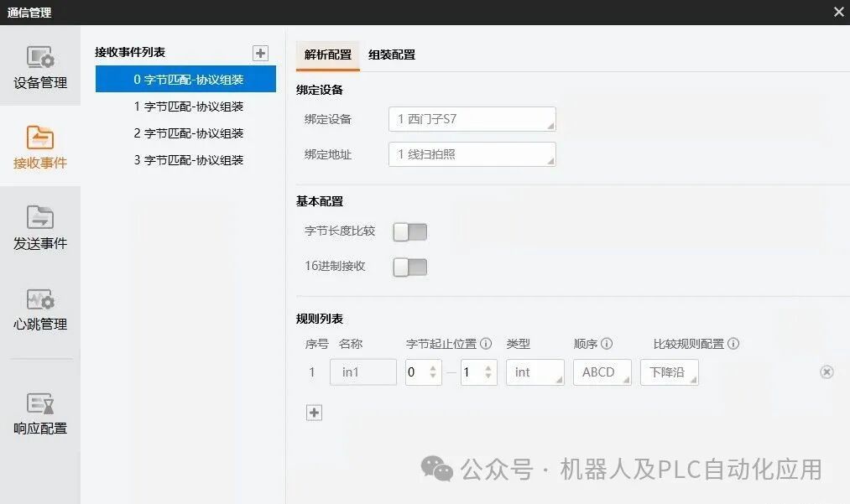Image resolution: width=850 pixels, height=504 pixels.
Task: Add a new receive event with plus icon
Action: click(260, 53)
